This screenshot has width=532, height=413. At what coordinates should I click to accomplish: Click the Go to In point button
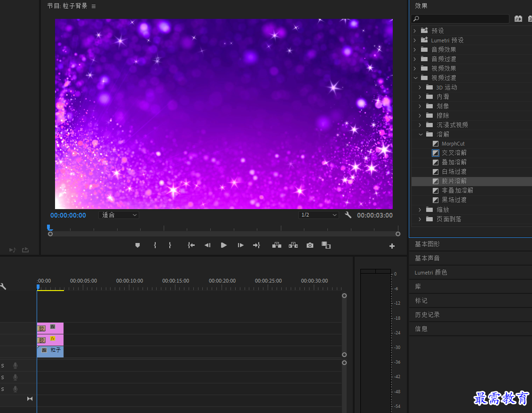tap(191, 245)
